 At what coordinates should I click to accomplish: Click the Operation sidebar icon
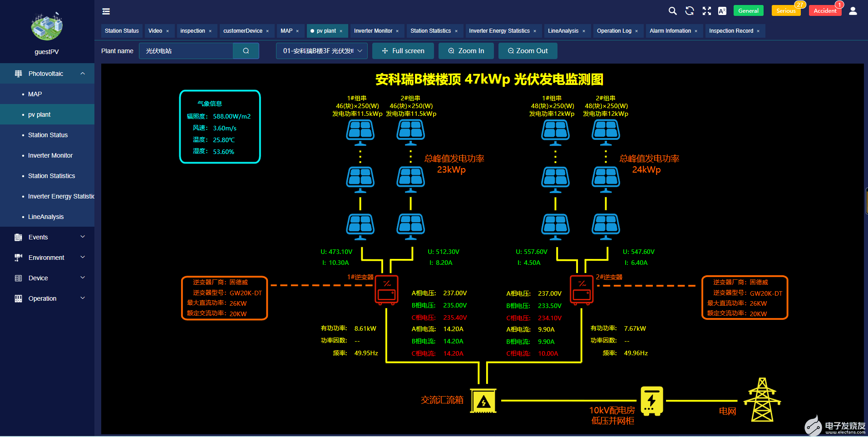coord(18,298)
